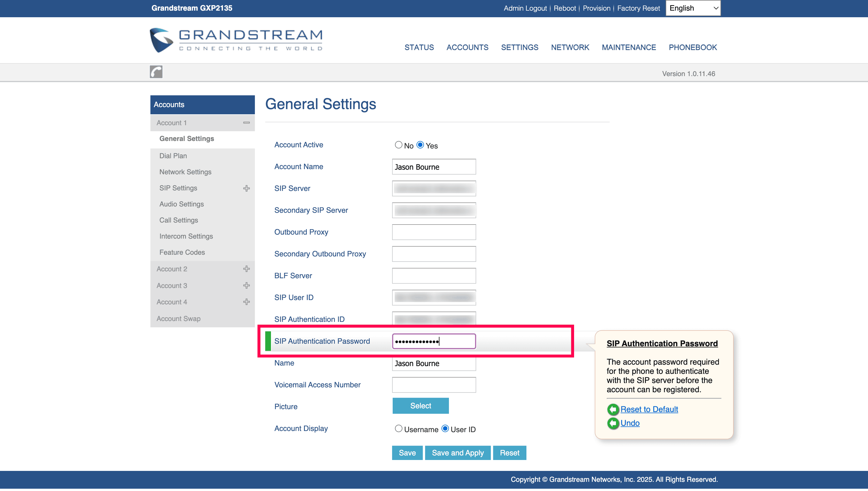The image size is (868, 491).
Task: Click the Grandstream logo
Action: [x=236, y=40]
